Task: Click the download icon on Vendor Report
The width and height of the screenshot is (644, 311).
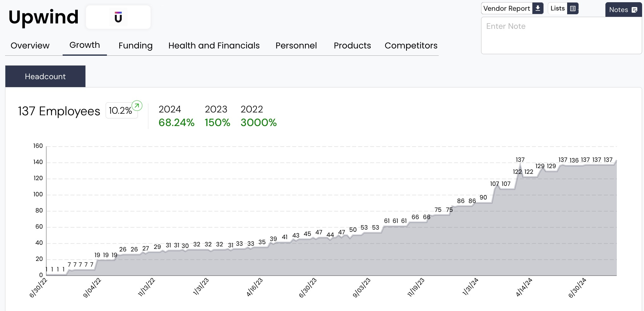Action: coord(538,8)
